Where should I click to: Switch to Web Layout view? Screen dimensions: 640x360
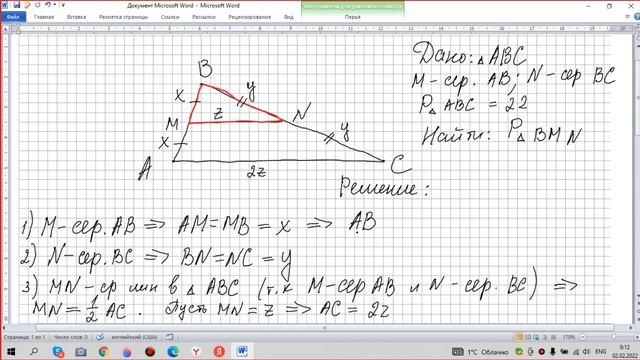pyautogui.click(x=536, y=337)
